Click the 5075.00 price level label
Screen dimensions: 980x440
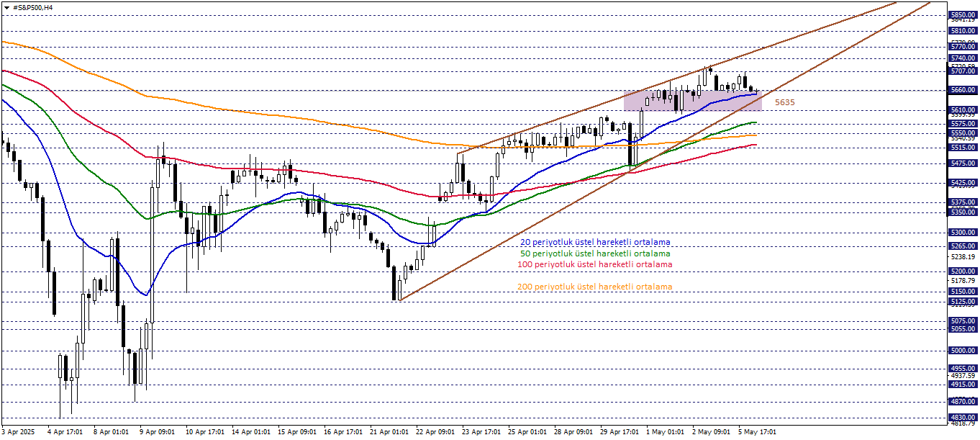point(963,321)
